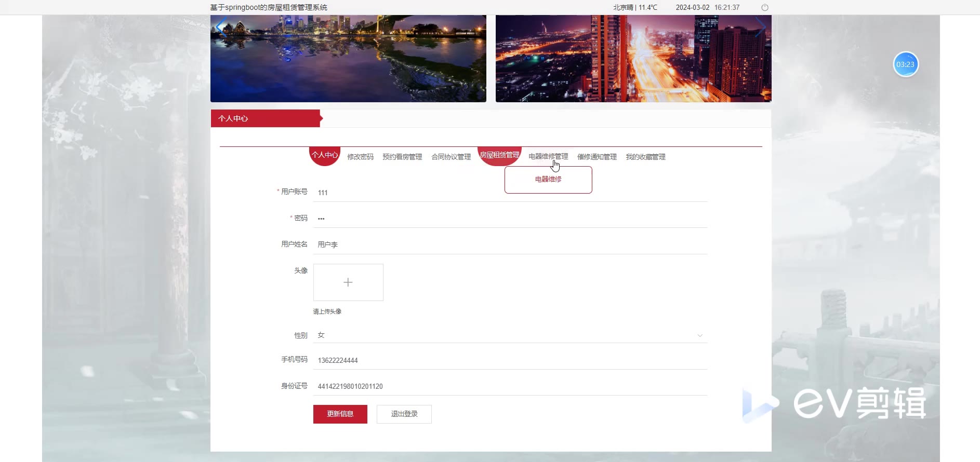The height and width of the screenshot is (462, 980).
Task: Open the 催修通知管理 tab
Action: (597, 157)
